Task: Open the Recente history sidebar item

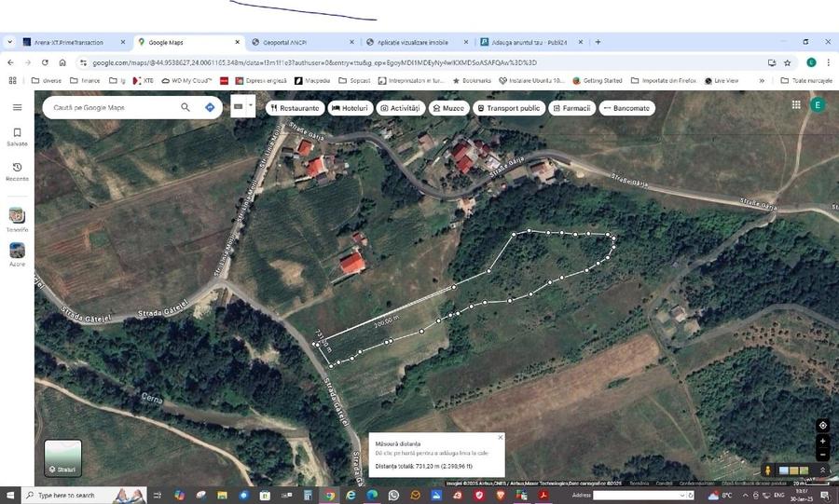Action: pos(17,171)
